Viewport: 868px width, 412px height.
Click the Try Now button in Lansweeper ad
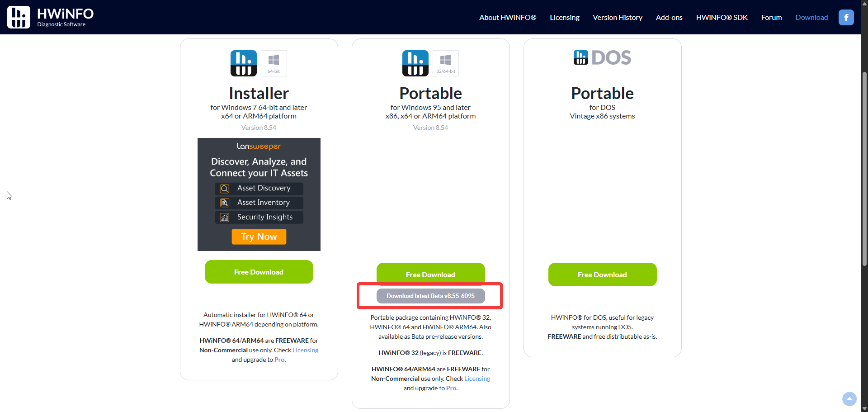click(x=259, y=237)
